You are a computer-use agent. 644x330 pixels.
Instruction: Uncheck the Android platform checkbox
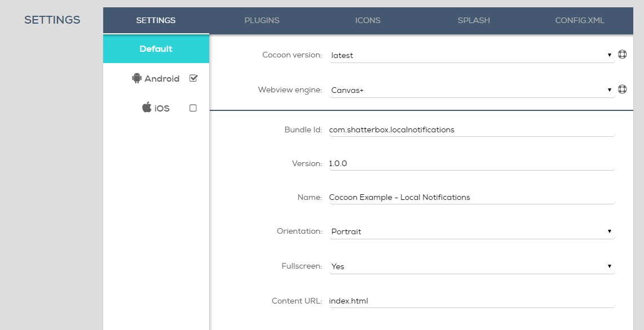click(193, 78)
